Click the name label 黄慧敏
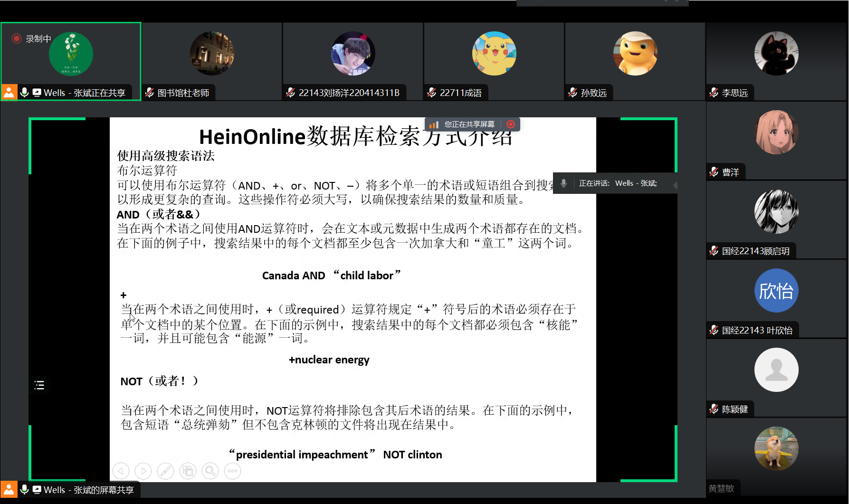This screenshot has height=504, width=849. click(x=721, y=488)
